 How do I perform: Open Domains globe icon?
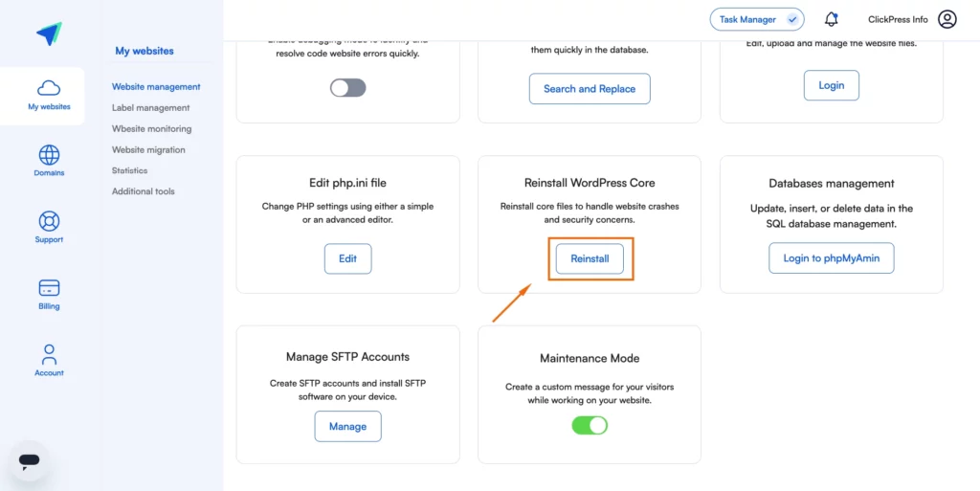[x=49, y=154]
